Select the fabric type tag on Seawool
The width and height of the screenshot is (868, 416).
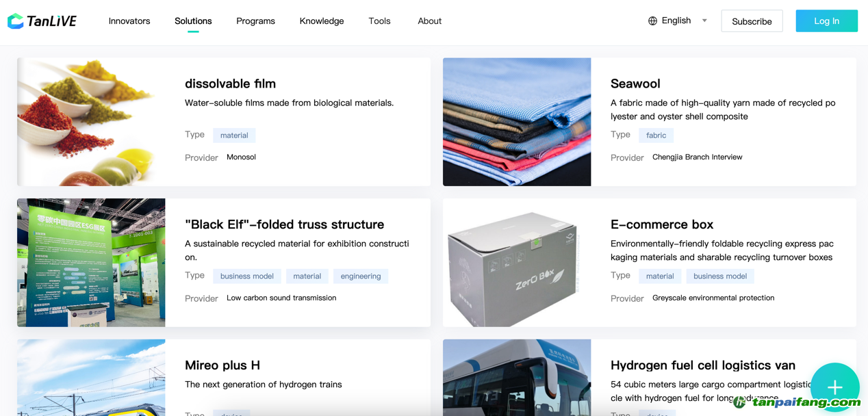[656, 135]
